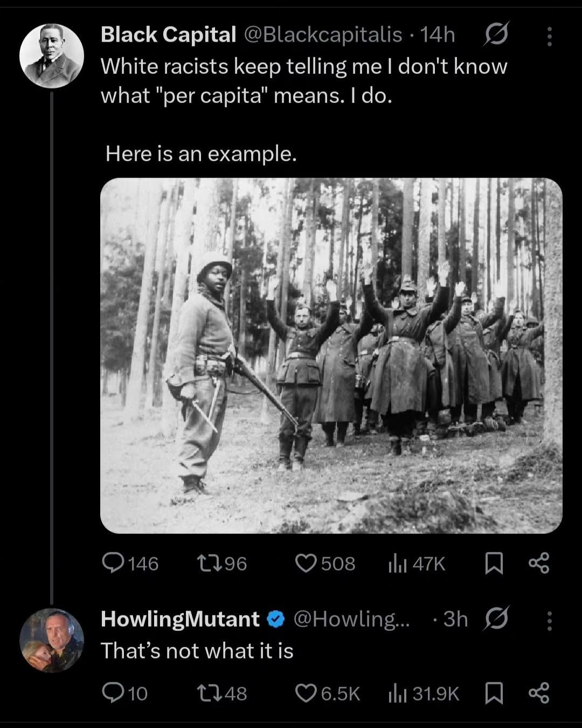This screenshot has width=582, height=728.
Task: Open the Grok analysis for the top tweet
Action: click(497, 35)
